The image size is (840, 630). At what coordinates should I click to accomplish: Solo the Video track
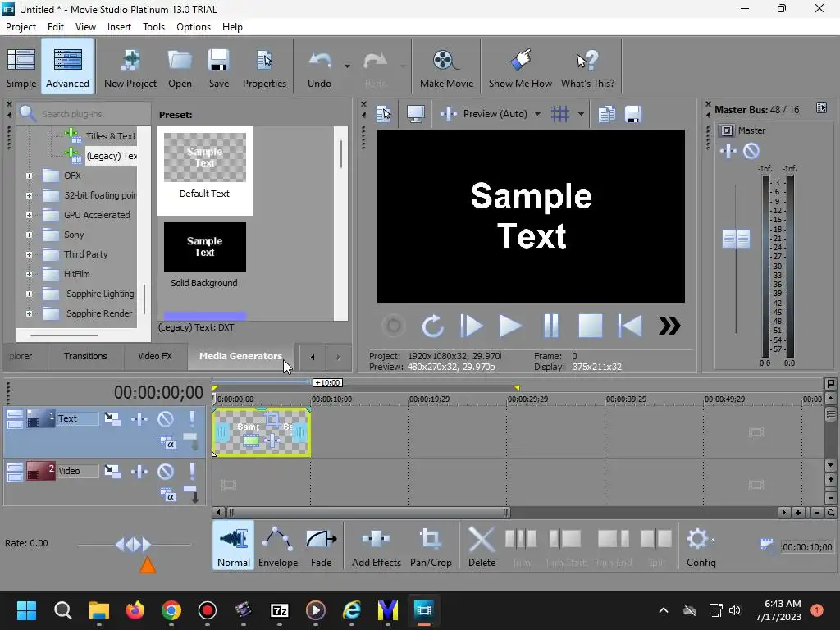tap(192, 472)
